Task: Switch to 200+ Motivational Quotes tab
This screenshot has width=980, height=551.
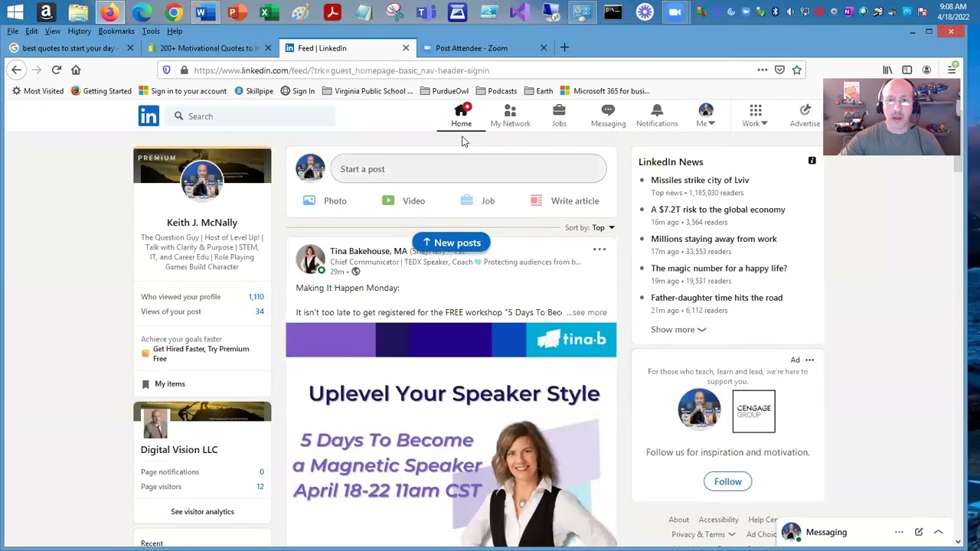Action: (x=209, y=48)
